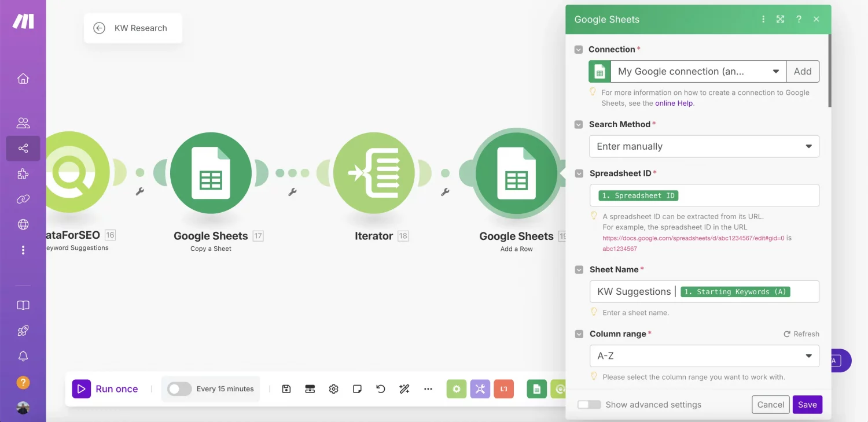Click the Google Sheets panel scrollbar

(x=830, y=71)
